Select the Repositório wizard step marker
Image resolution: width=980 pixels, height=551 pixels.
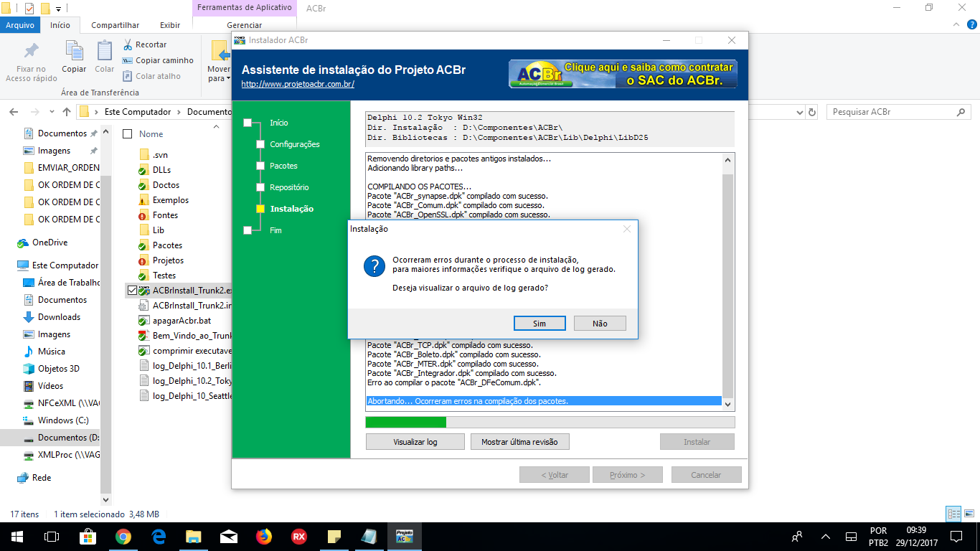click(x=260, y=187)
